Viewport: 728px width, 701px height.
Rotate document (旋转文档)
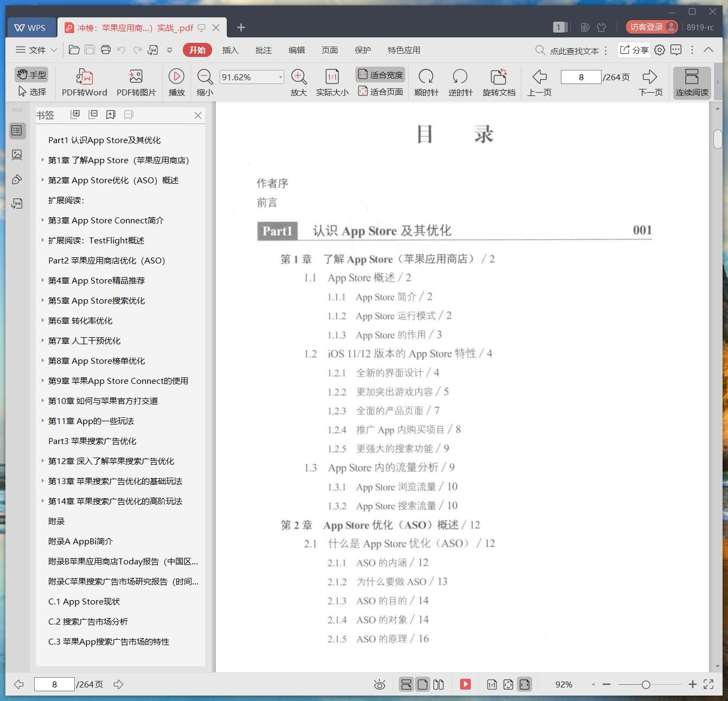(499, 82)
